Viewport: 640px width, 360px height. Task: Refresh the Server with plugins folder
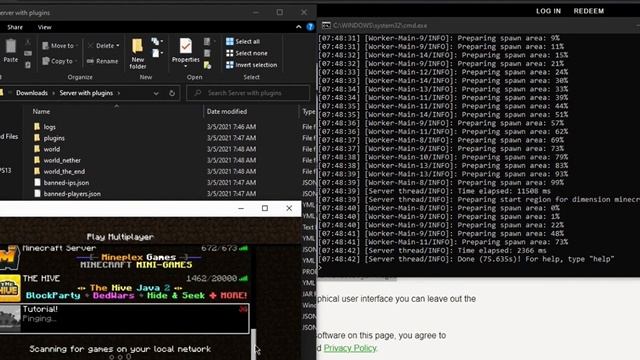[x=172, y=93]
